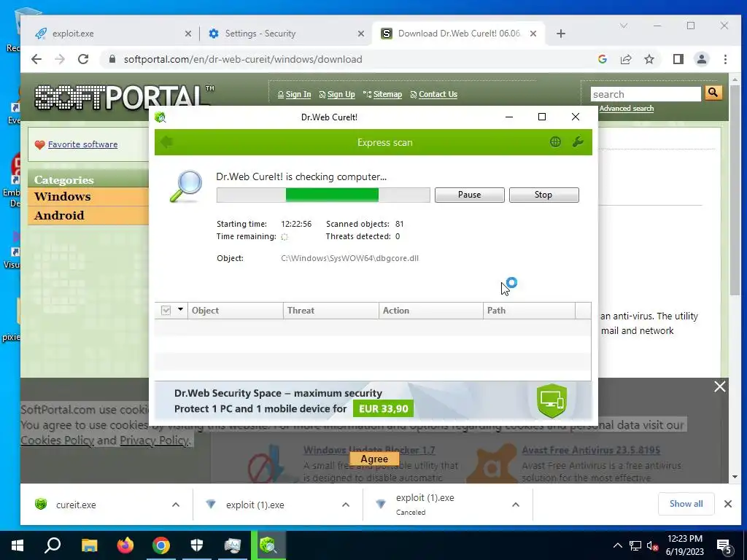Viewport: 747px width, 560px height.
Task: Open Cookies Policy link
Action: point(57,440)
